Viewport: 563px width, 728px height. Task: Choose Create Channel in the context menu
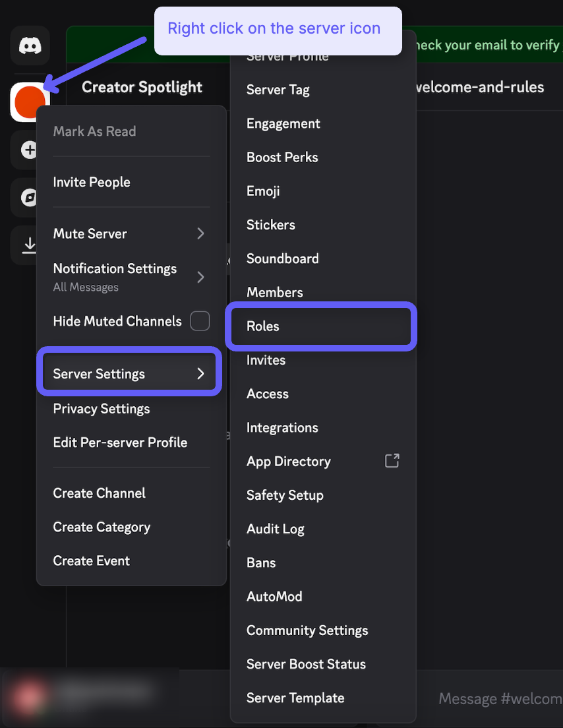pos(99,493)
